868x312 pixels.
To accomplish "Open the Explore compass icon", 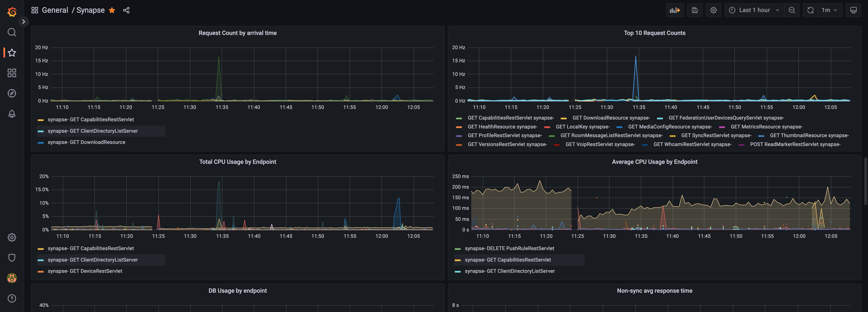I will (11, 93).
